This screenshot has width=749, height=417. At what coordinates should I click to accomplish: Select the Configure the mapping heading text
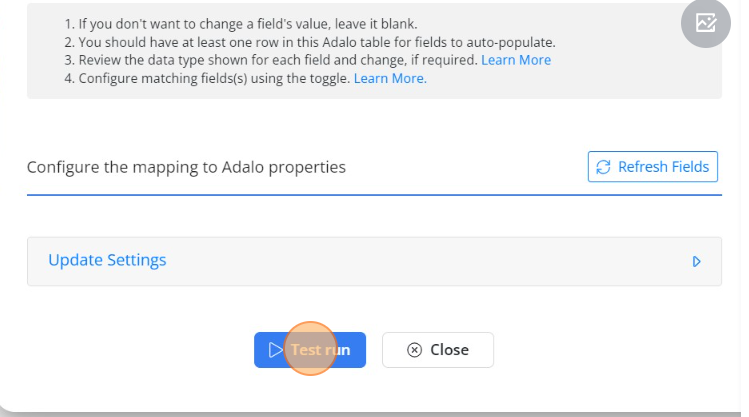[x=186, y=167]
